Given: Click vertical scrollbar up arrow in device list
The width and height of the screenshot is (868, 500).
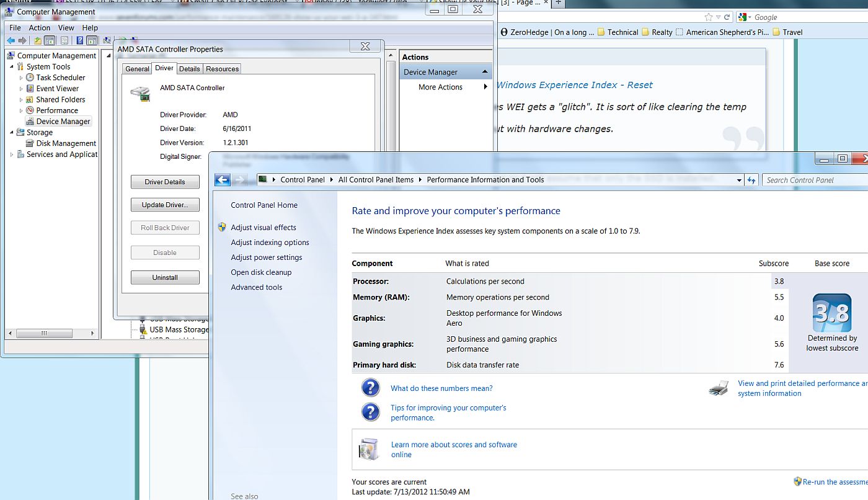Looking at the screenshot, I should point(391,56).
